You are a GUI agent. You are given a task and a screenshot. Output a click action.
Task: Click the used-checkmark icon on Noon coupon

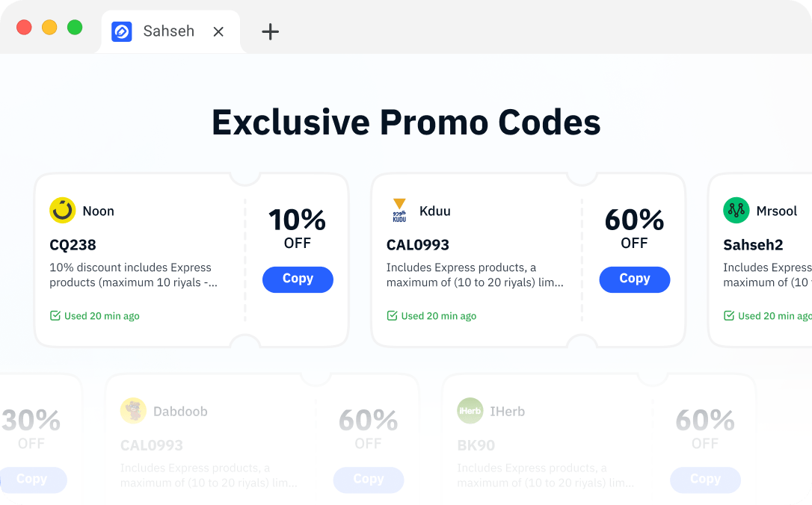(55, 315)
